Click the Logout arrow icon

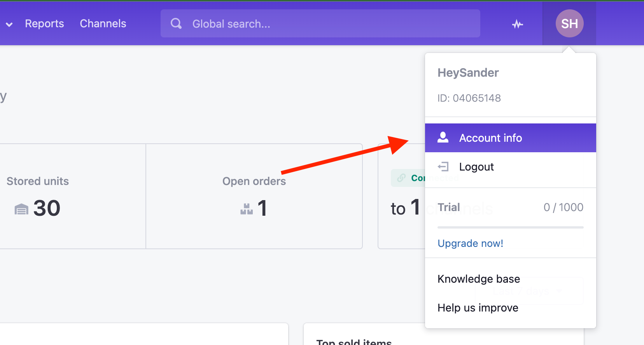tap(443, 167)
